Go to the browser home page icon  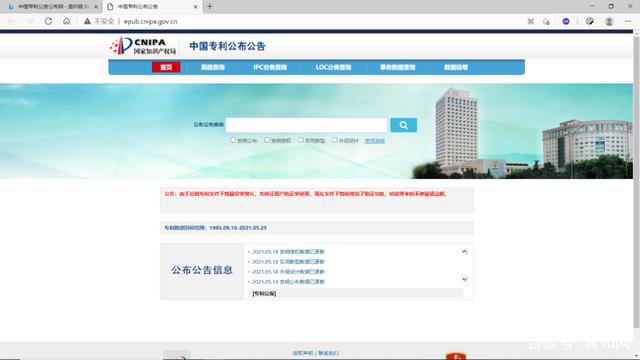pyautogui.click(x=67, y=21)
